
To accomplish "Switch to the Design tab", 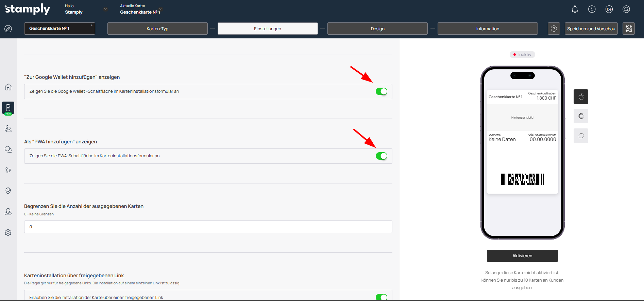I will (377, 29).
